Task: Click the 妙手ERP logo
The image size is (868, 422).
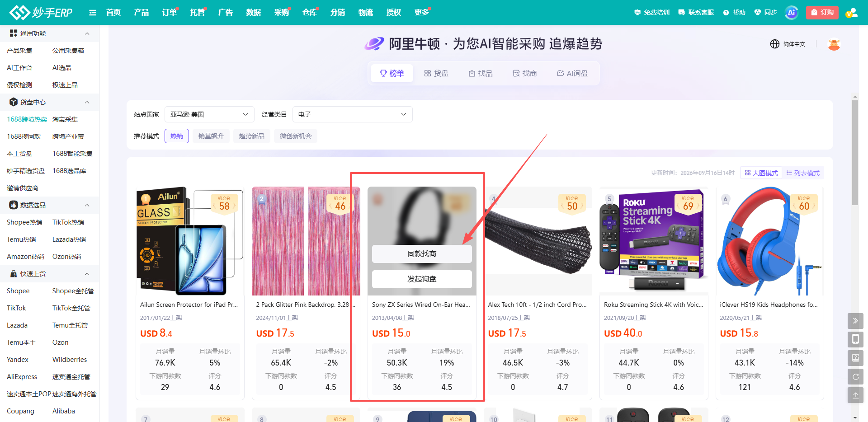Action: 41,12
